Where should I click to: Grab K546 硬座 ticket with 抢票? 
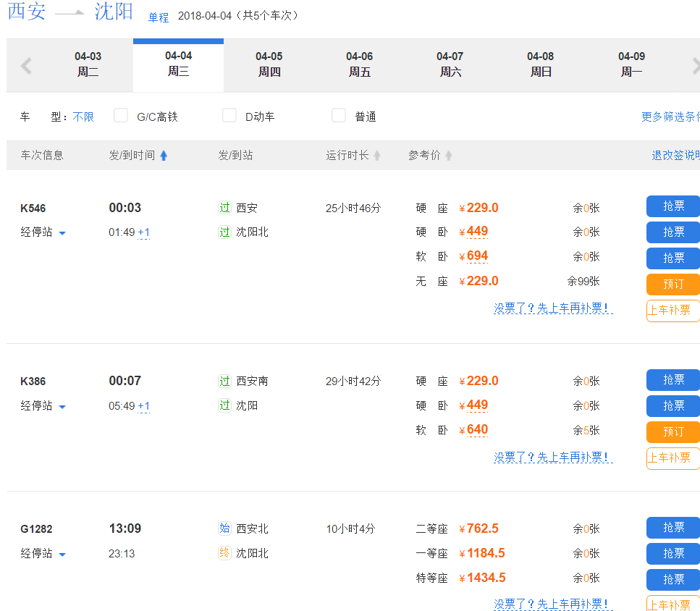tap(673, 206)
